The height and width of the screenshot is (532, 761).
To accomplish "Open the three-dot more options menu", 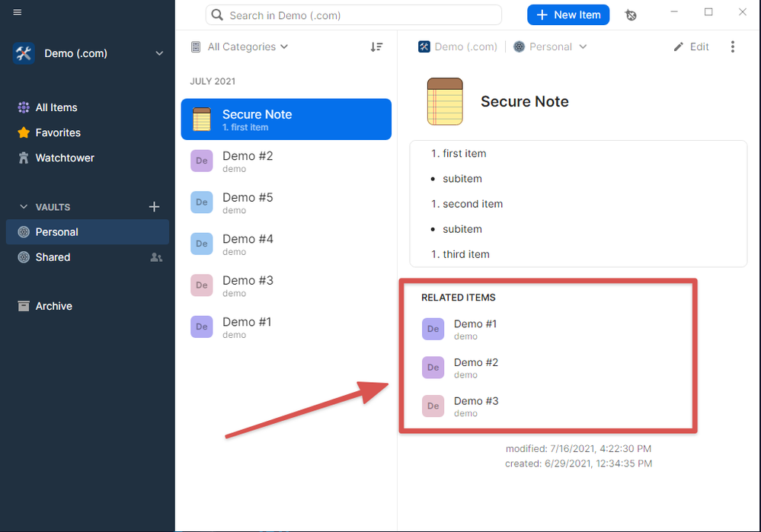I will (732, 47).
